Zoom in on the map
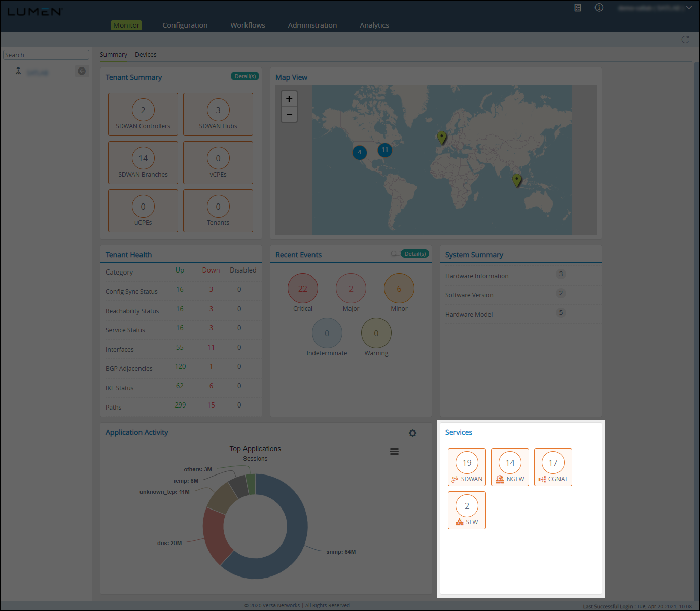The width and height of the screenshot is (700, 611). point(289,98)
